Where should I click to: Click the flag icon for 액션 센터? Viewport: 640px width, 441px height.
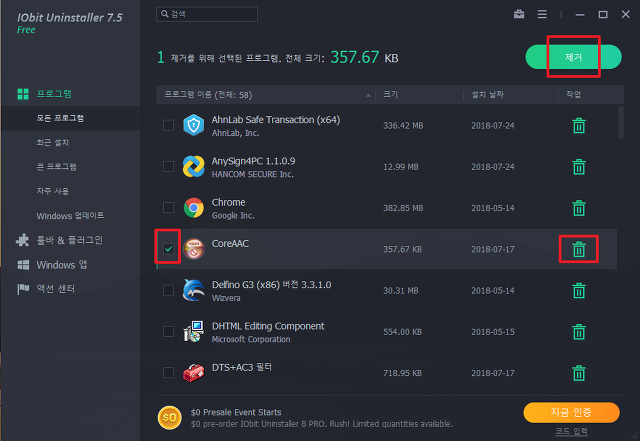pos(23,289)
